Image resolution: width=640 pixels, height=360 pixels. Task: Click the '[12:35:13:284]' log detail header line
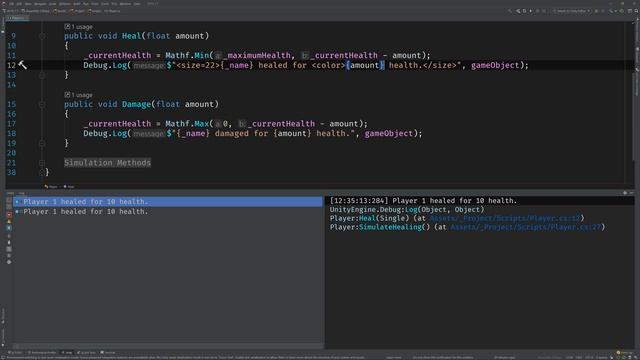coord(423,201)
